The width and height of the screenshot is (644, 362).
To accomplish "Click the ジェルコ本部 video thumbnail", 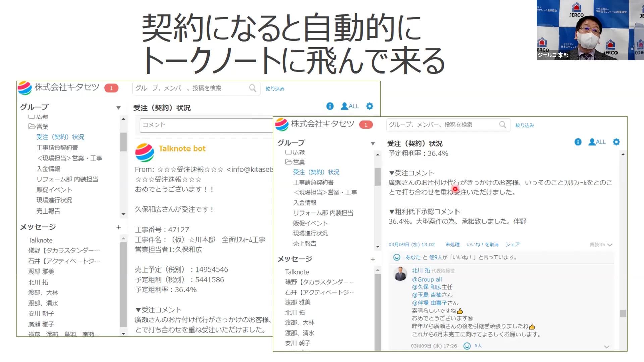I will (x=590, y=30).
